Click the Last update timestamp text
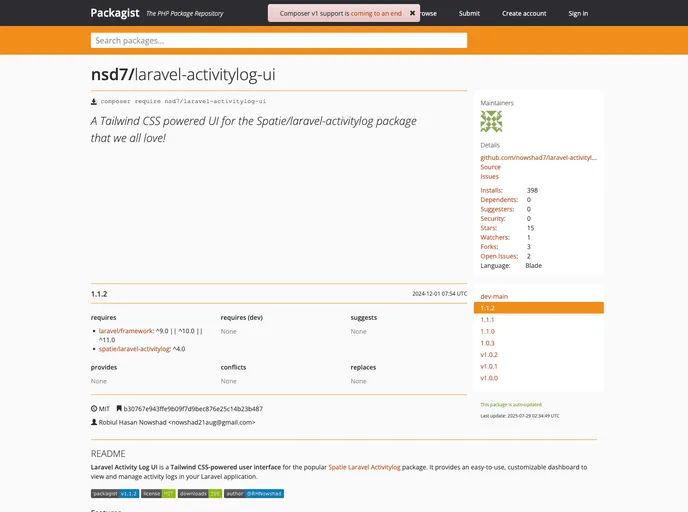Viewport: 688px width, 512px height. pos(520,416)
